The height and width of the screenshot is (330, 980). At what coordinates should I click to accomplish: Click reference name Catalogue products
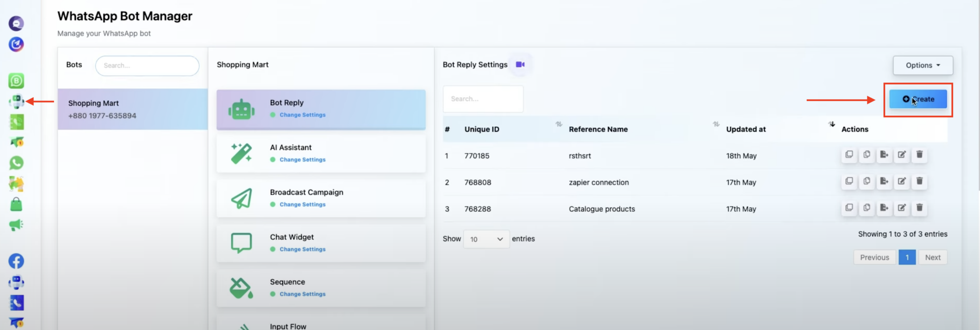pos(602,209)
